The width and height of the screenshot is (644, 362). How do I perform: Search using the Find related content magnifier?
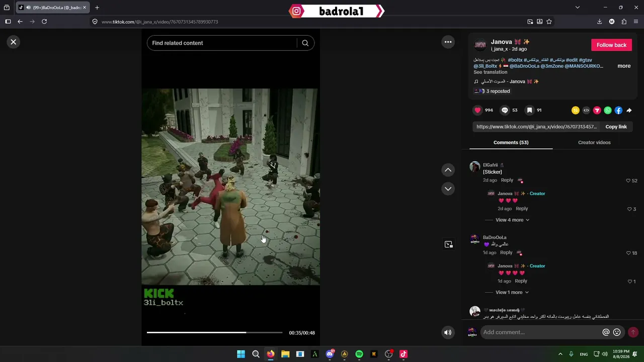(305, 43)
